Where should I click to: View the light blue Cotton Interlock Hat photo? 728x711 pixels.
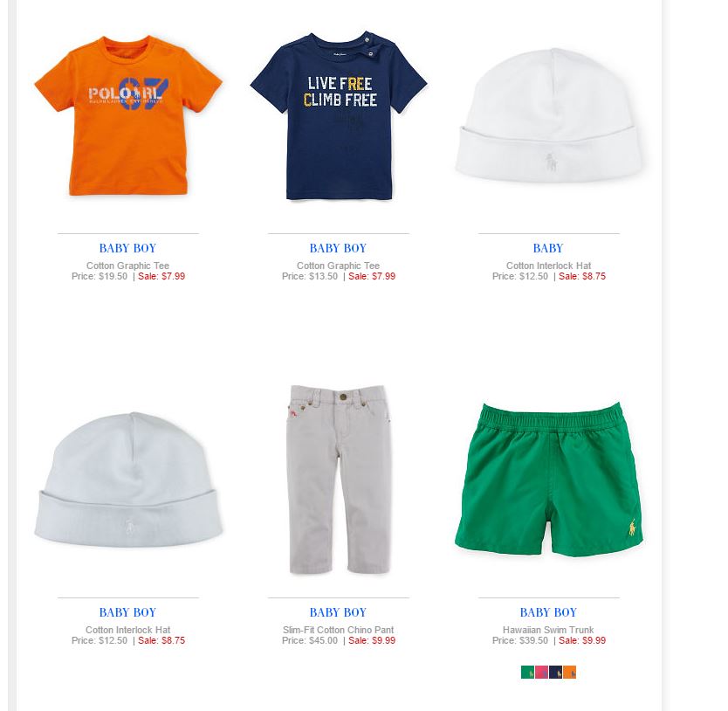coord(128,480)
